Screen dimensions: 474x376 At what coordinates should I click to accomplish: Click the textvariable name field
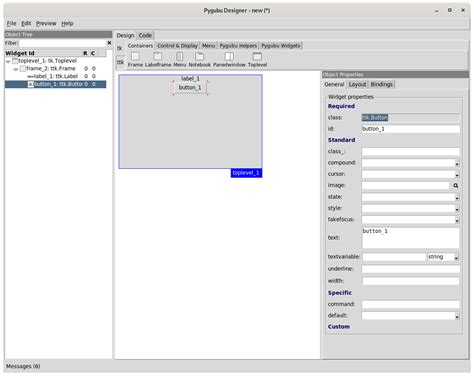(x=394, y=257)
